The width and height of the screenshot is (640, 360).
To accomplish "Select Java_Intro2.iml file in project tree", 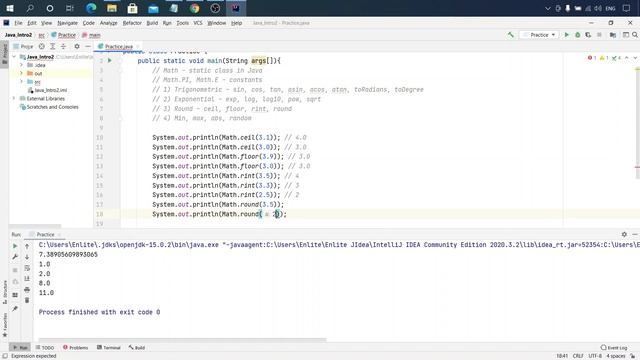I will (47, 90).
